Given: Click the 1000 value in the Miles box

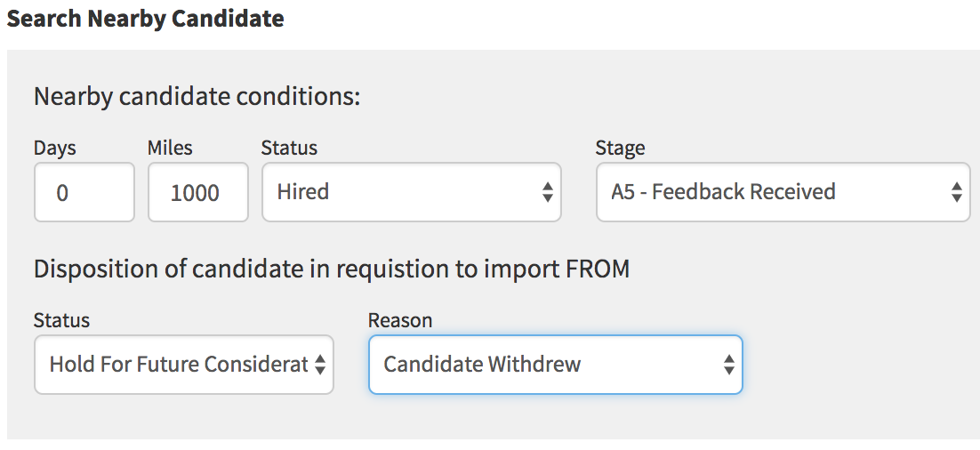Looking at the screenshot, I should pyautogui.click(x=195, y=193).
